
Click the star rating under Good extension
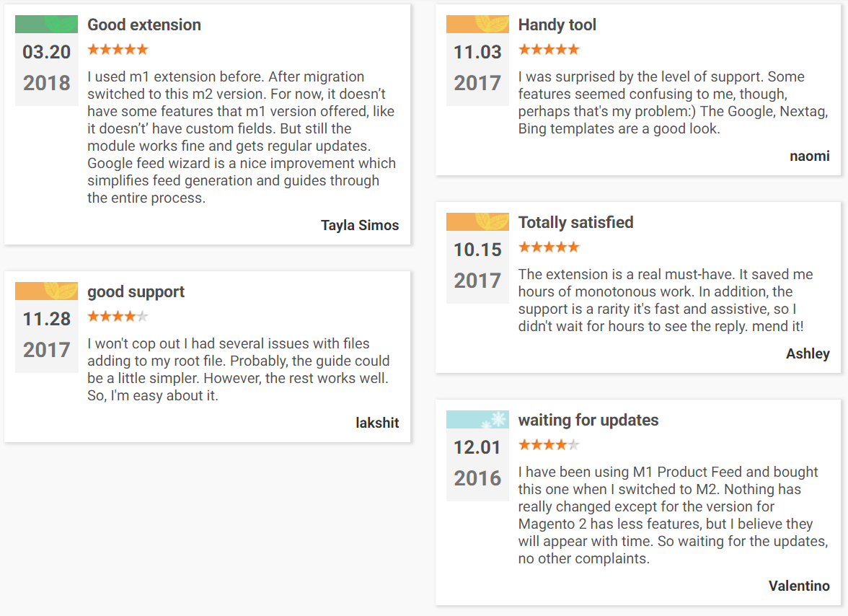tap(118, 50)
